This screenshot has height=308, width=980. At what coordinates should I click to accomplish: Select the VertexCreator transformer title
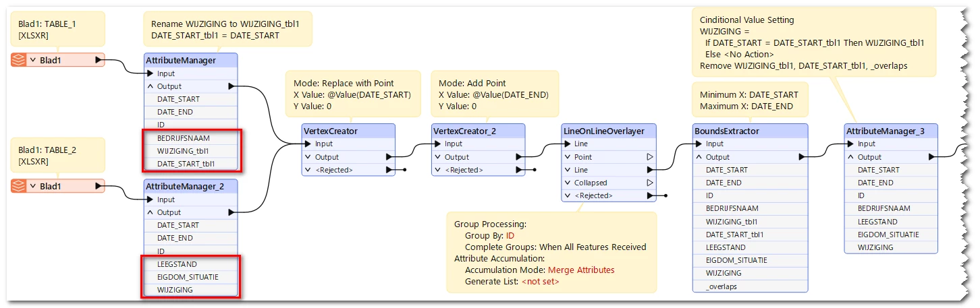[x=331, y=131]
